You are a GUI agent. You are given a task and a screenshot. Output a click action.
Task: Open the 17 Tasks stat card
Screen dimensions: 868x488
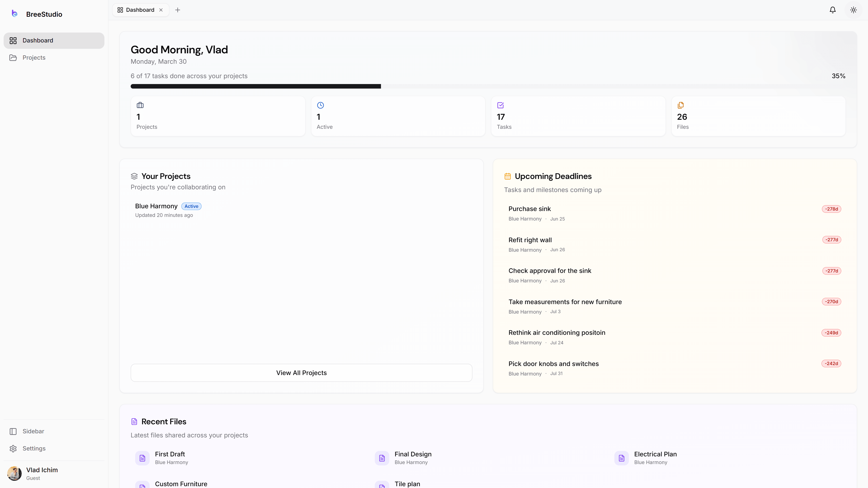click(x=578, y=116)
